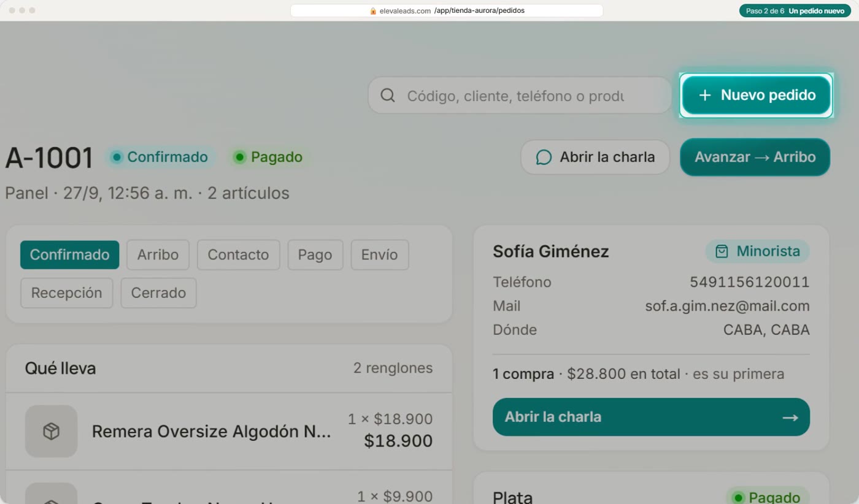
Task: Click the browser address bar showing elevaleads.com
Action: click(x=447, y=10)
